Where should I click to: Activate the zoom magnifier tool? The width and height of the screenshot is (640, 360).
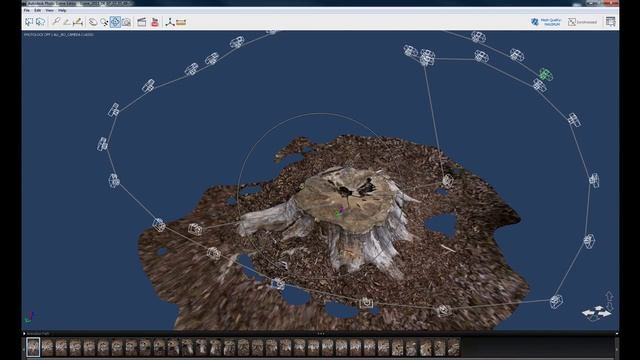click(x=104, y=22)
